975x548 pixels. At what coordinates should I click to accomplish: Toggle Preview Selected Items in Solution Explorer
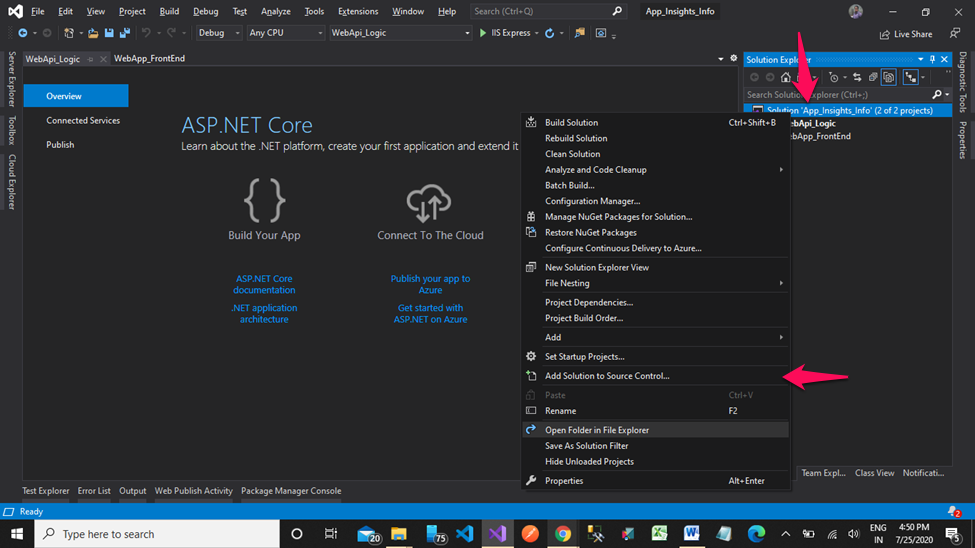(x=910, y=77)
